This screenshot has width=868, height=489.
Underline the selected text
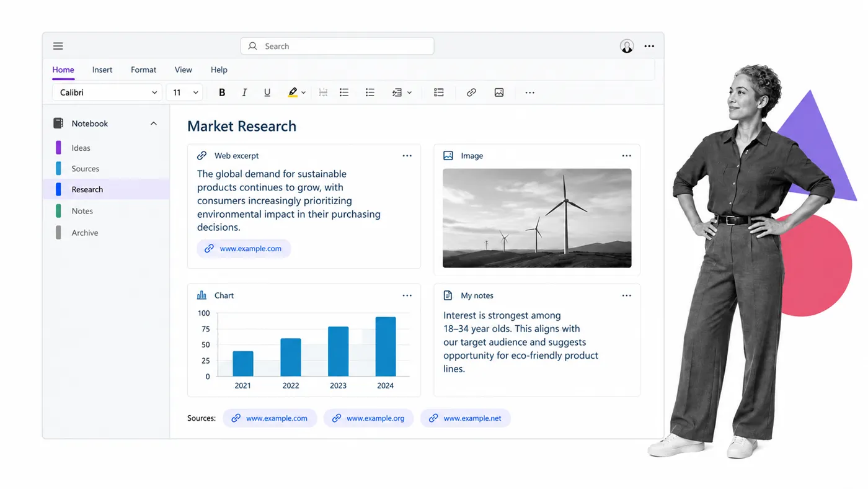(x=267, y=92)
